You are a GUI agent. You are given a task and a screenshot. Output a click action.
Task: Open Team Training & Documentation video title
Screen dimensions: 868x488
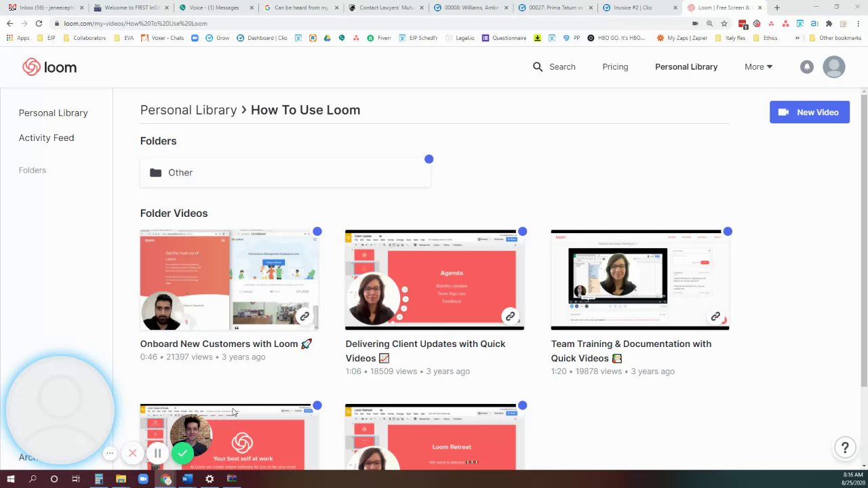[x=631, y=350]
